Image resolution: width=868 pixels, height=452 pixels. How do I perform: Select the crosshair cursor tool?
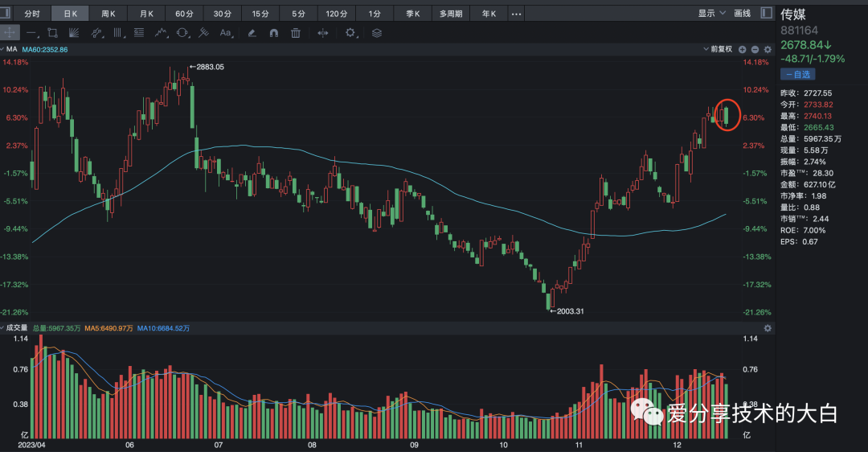pyautogui.click(x=10, y=33)
